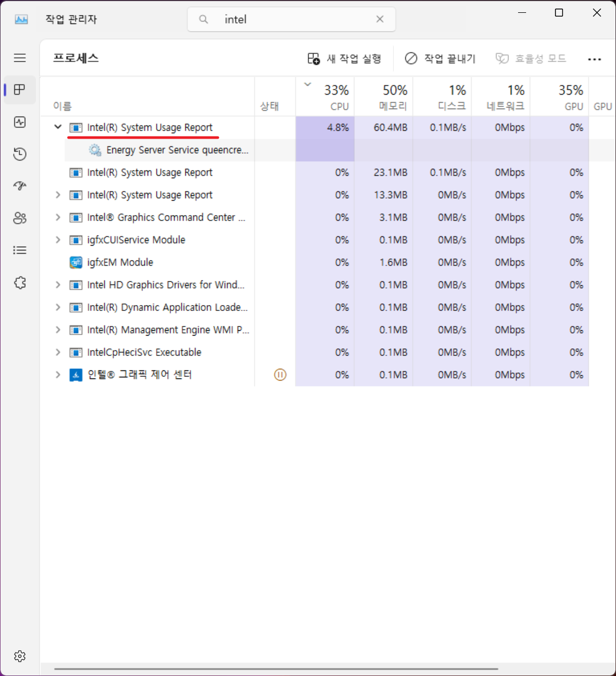Click 새 작업 실행 to run a new task

click(344, 58)
